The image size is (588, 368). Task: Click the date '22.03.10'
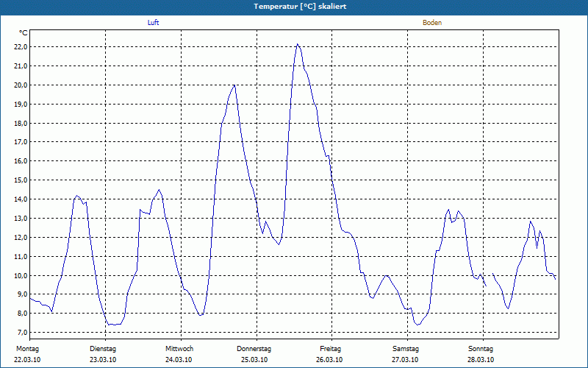coord(27,360)
